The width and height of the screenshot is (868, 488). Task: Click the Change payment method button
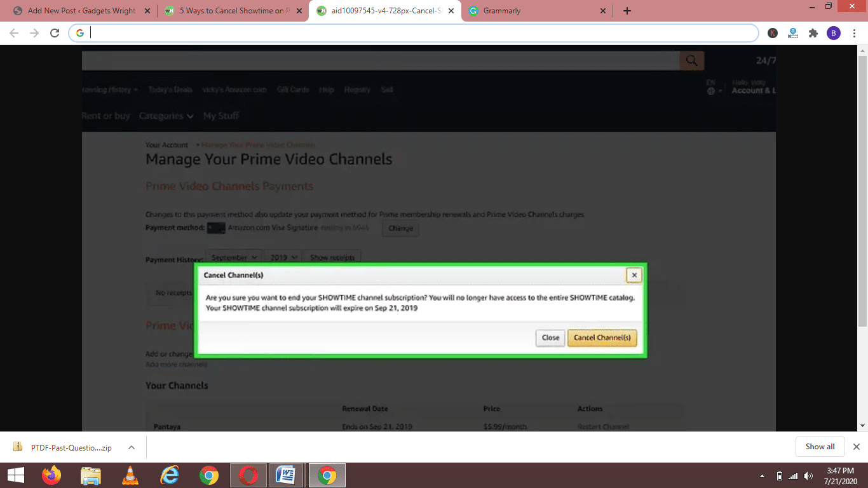pyautogui.click(x=400, y=228)
